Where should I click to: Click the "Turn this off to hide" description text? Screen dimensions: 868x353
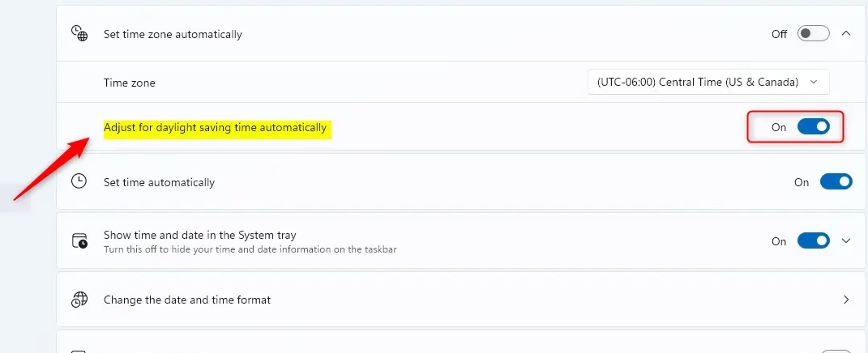(x=250, y=249)
